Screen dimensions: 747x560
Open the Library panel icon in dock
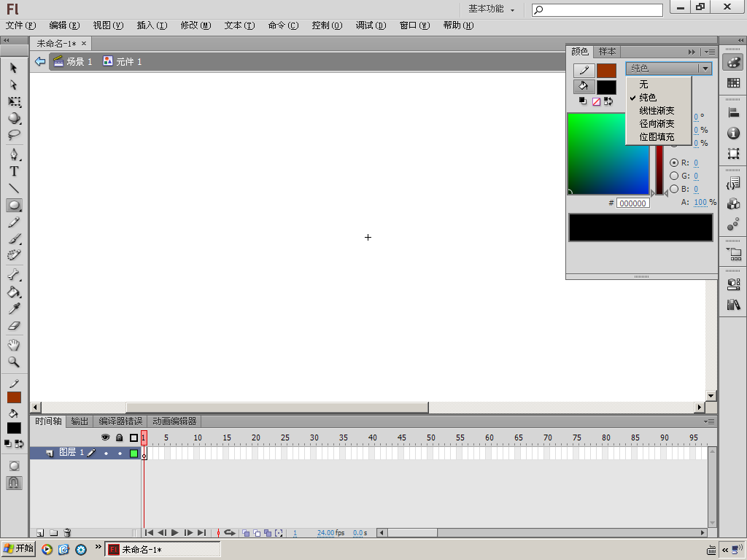(x=733, y=305)
